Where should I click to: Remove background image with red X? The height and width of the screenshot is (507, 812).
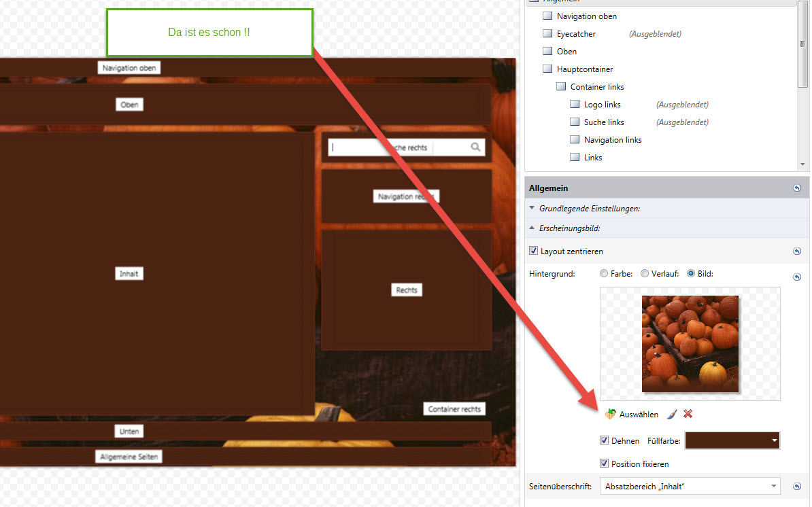688,414
